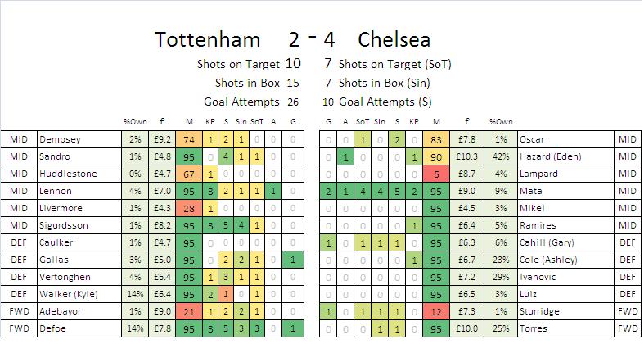
Task: Click Mata's goals cell showing 2
Action: [x=328, y=191]
